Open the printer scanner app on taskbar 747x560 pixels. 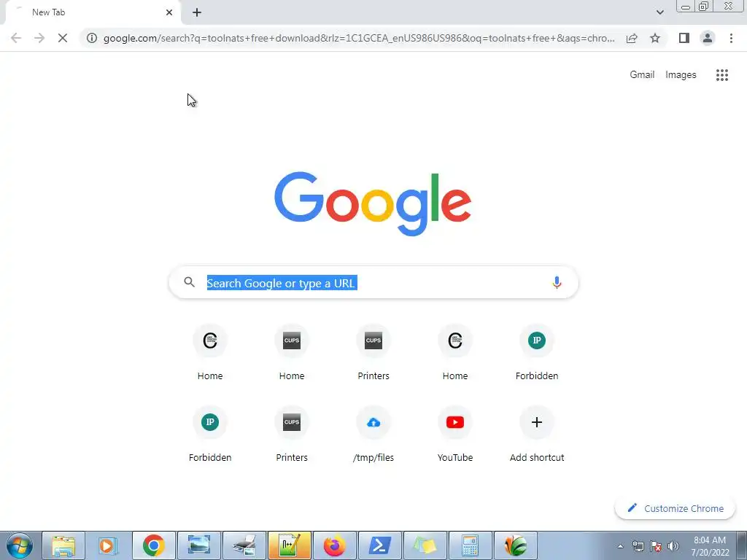coord(244,545)
